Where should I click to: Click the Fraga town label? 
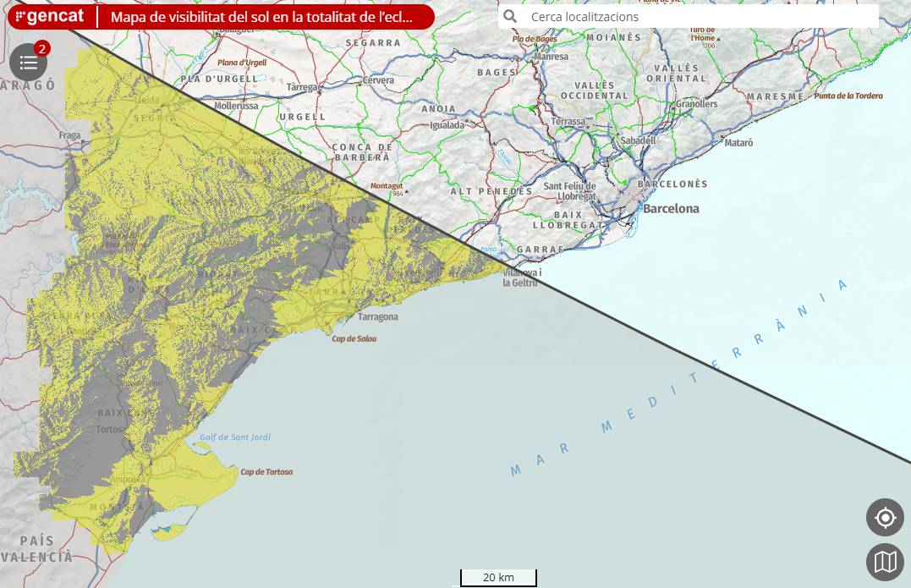[69, 135]
